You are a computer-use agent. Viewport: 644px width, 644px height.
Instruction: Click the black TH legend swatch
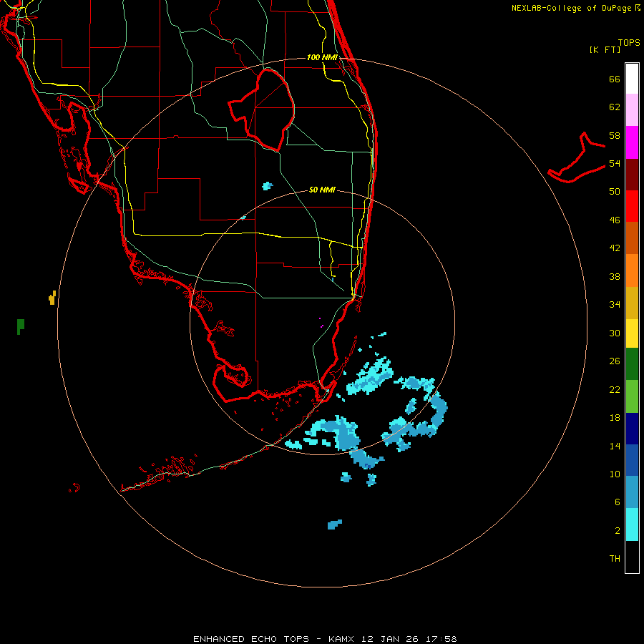(632, 557)
